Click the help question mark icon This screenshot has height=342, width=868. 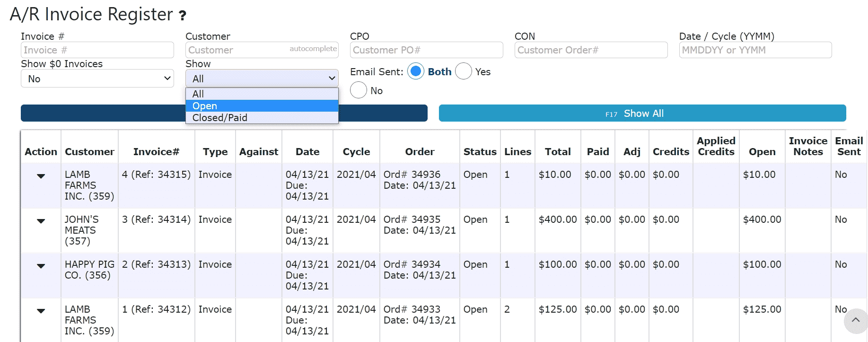coord(183,16)
